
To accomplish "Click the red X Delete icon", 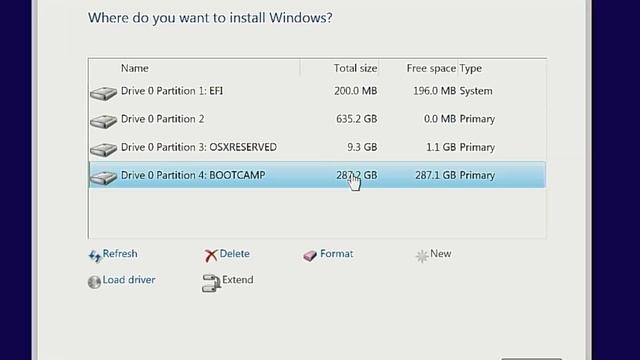I will 211,256.
